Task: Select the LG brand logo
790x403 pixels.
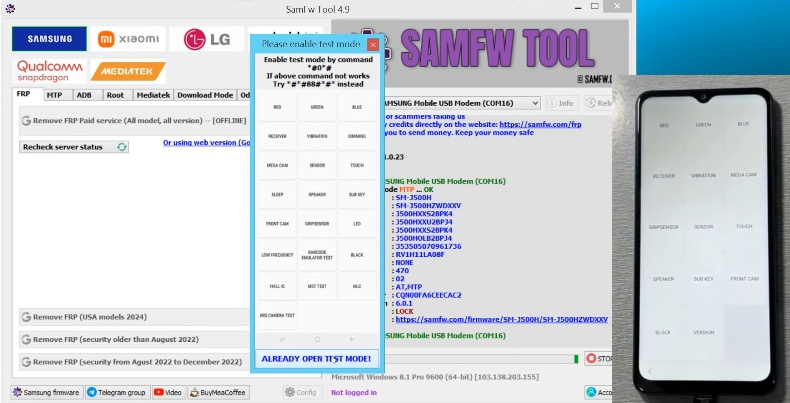Action: [206, 38]
